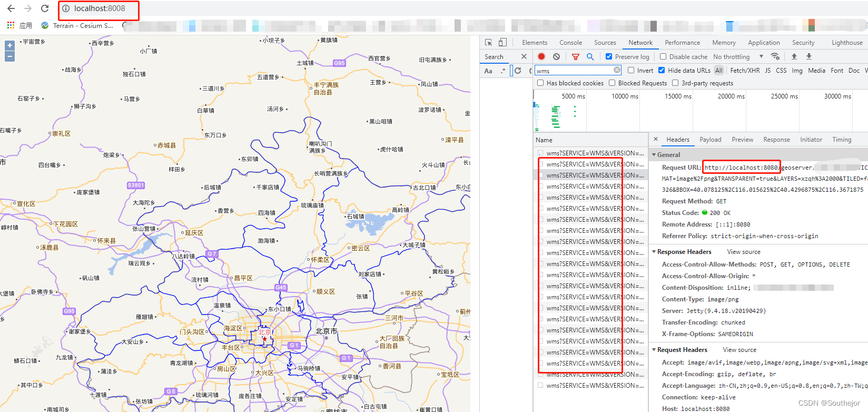Open the Security tab
This screenshot has height=412, width=868.
point(803,43)
